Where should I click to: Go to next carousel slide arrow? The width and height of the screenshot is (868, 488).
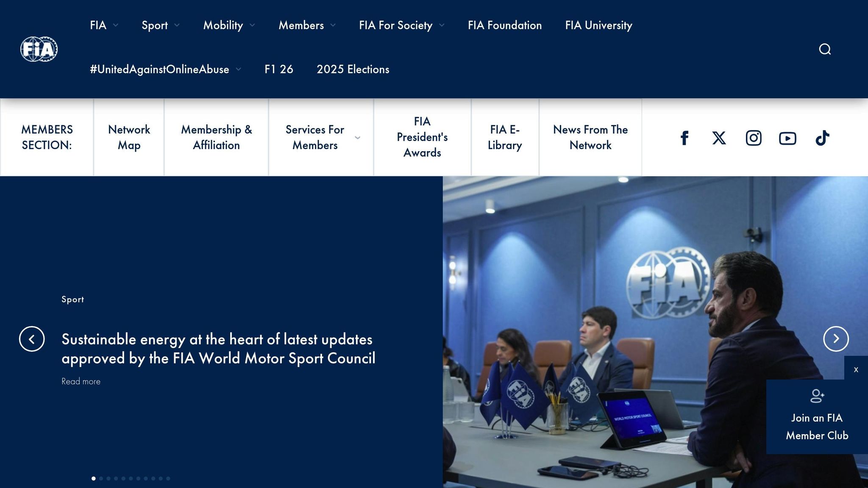tap(836, 339)
